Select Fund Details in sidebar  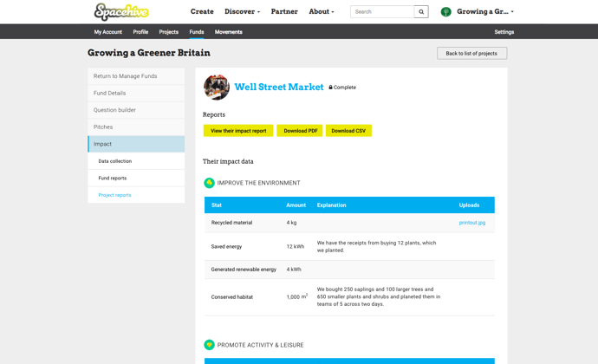136,93
